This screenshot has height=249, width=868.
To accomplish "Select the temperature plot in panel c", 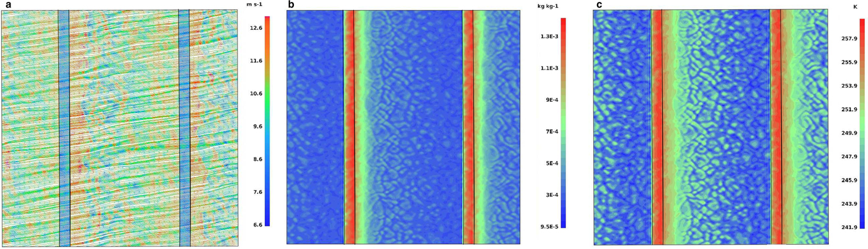I will click(x=714, y=127).
